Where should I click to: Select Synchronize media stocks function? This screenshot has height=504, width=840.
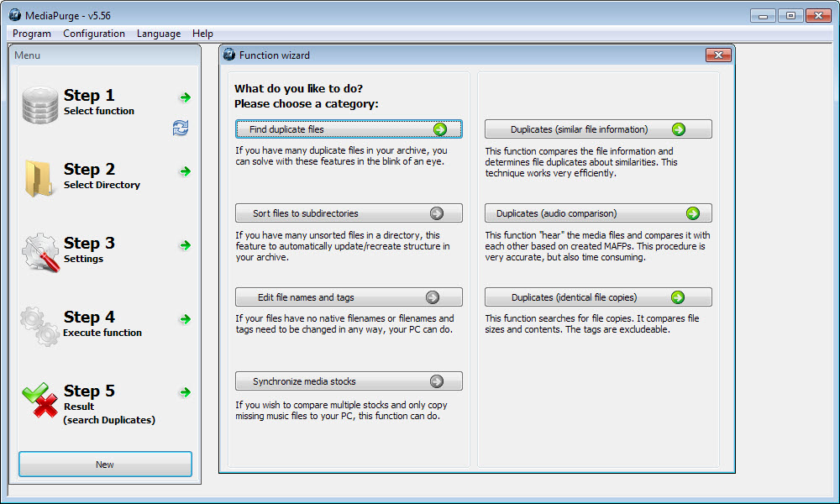pos(349,381)
